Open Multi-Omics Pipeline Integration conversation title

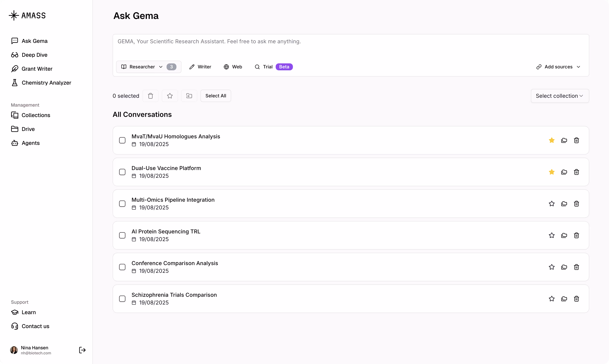[x=173, y=200]
